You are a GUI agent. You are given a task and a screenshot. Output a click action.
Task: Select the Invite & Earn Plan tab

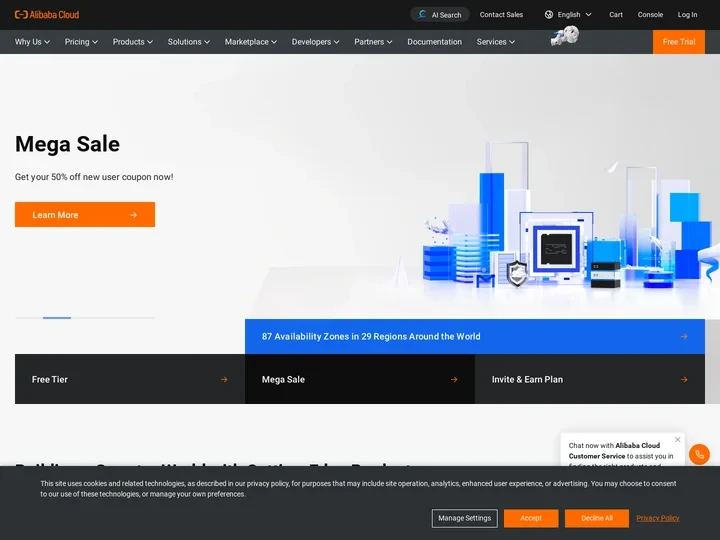[590, 379]
